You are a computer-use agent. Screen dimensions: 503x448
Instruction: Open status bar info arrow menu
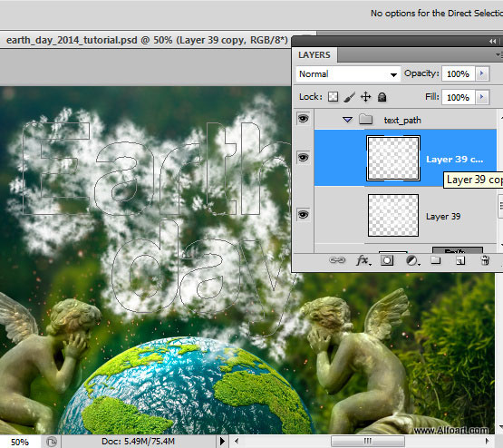click(x=222, y=441)
